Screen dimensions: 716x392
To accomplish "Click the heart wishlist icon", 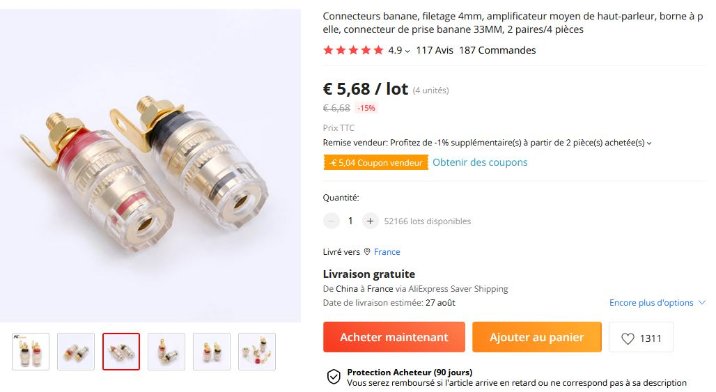I will 627,339.
